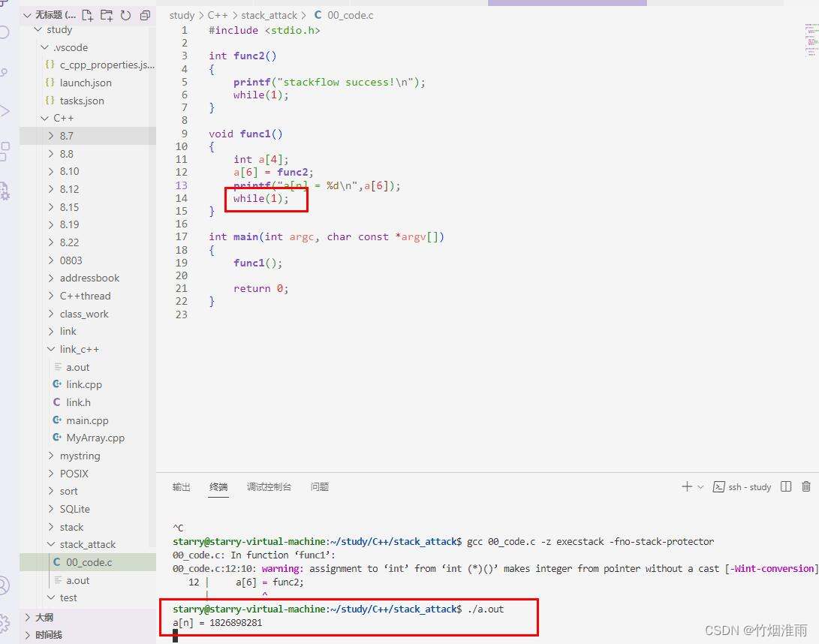
Task: Expand the stack folder
Action: coord(88,526)
